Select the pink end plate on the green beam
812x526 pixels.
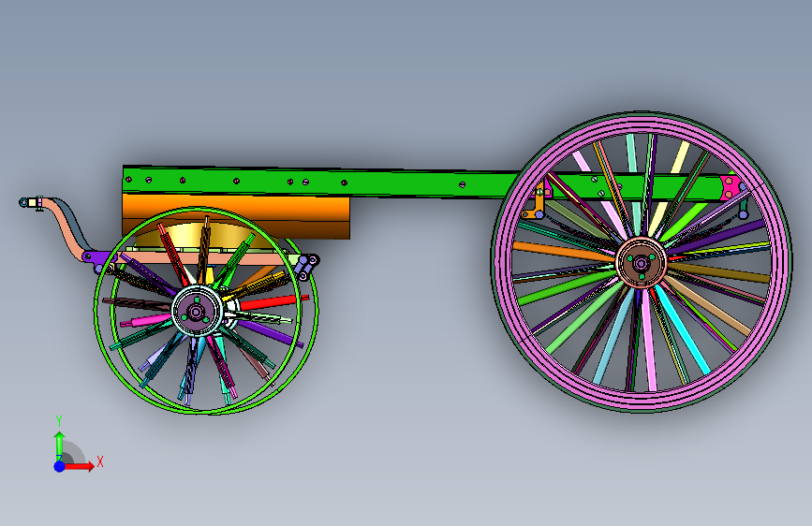(729, 188)
